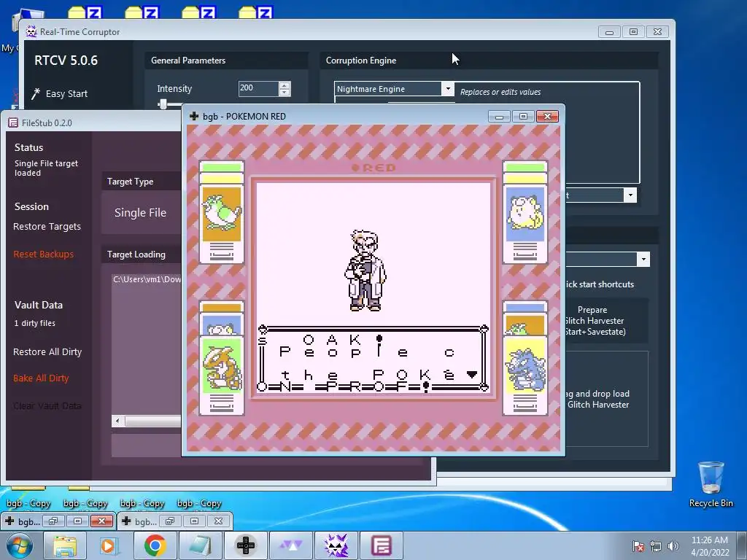Open the Notepad taskbar icon
This screenshot has width=747, height=560.
pyautogui.click(x=200, y=545)
